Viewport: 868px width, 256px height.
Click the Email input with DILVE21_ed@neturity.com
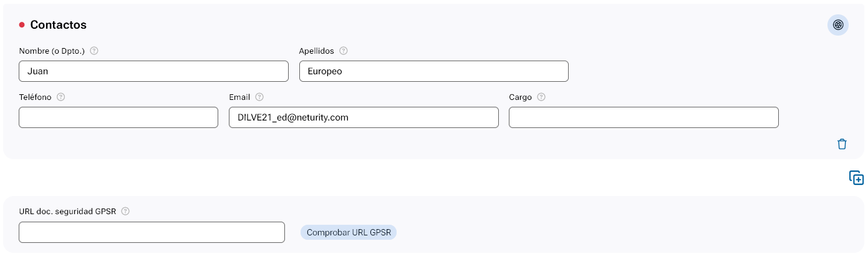point(364,117)
